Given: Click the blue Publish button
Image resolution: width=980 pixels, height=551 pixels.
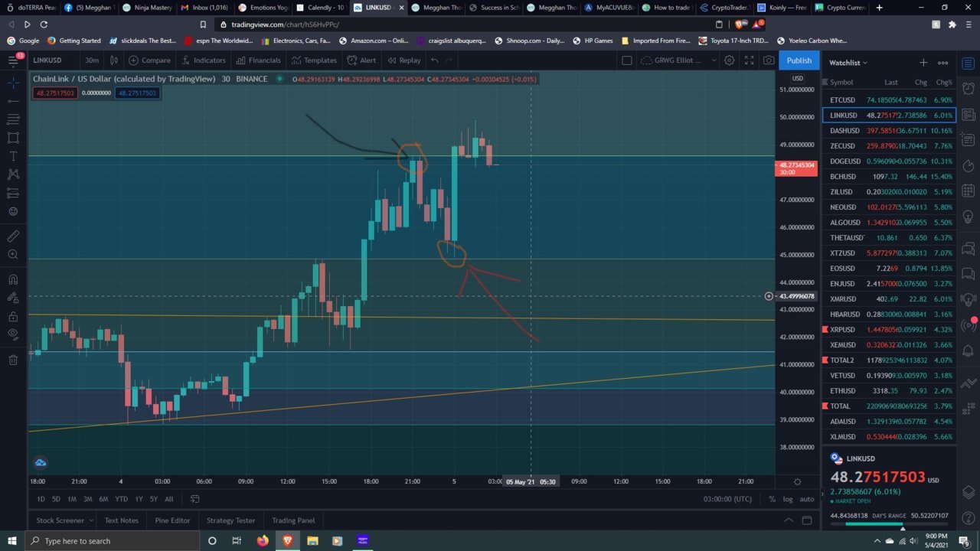Looking at the screenshot, I should coord(799,60).
